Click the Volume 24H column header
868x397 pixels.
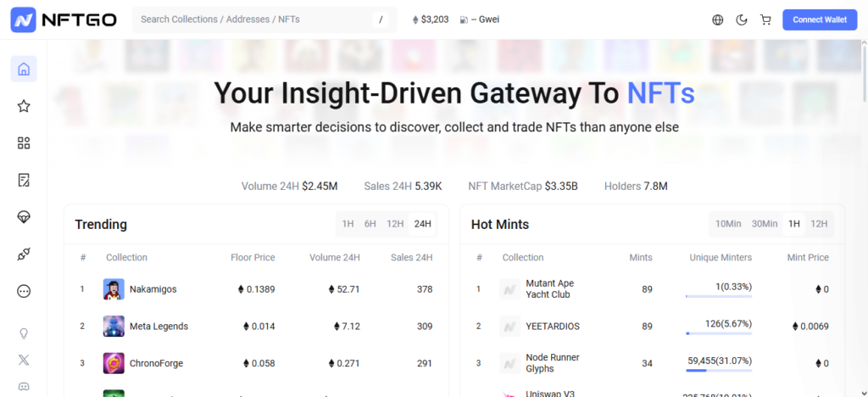pos(335,258)
